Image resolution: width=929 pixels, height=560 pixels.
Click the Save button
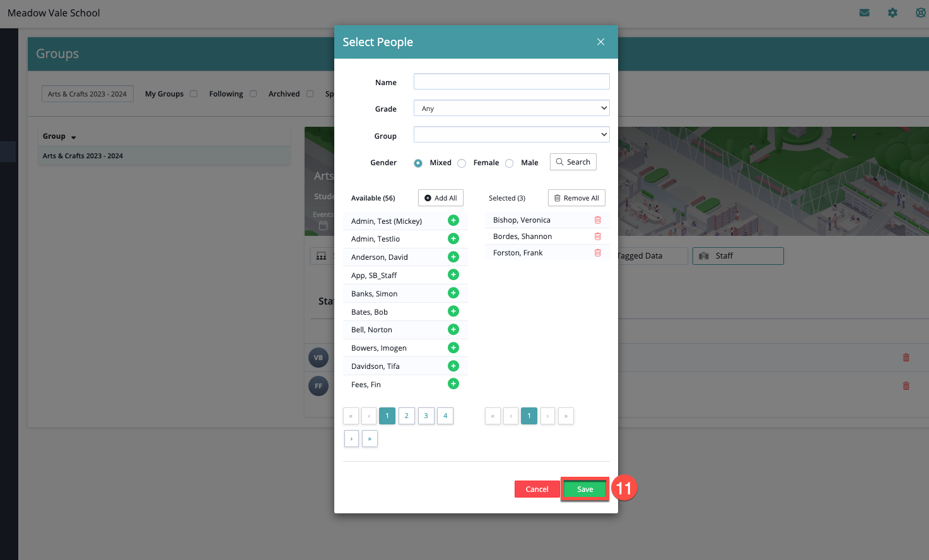coord(585,489)
